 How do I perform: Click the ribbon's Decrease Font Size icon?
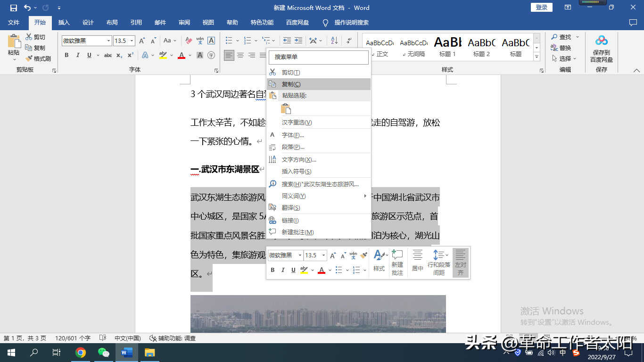click(x=154, y=41)
